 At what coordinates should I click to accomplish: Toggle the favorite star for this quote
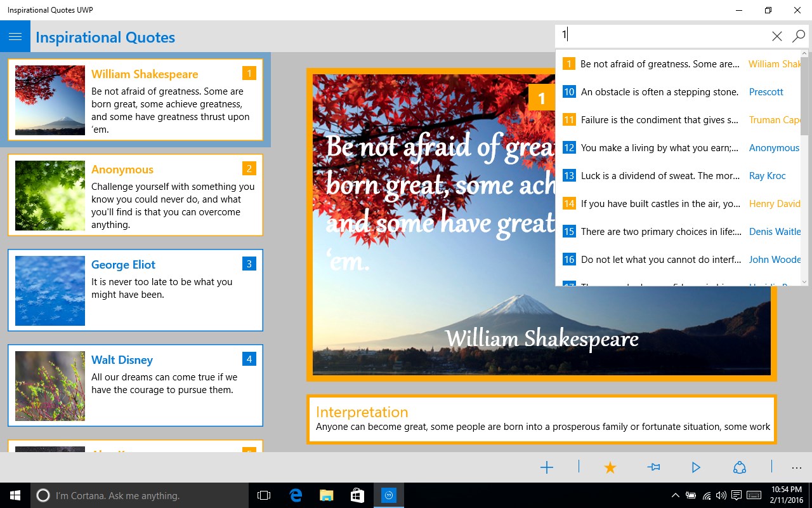[610, 467]
